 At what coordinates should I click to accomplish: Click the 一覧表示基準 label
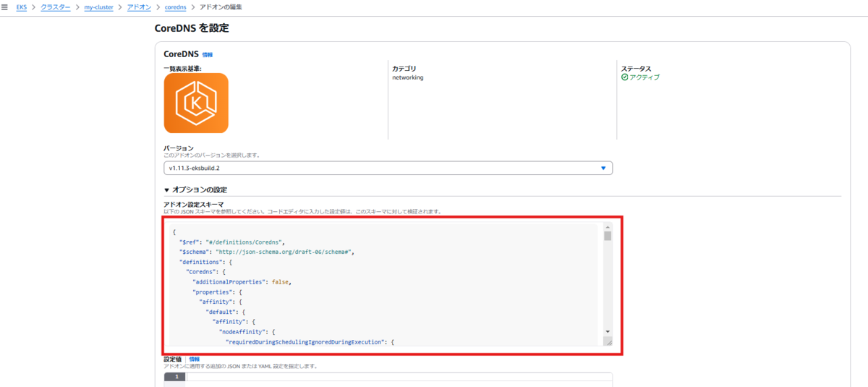click(x=182, y=69)
